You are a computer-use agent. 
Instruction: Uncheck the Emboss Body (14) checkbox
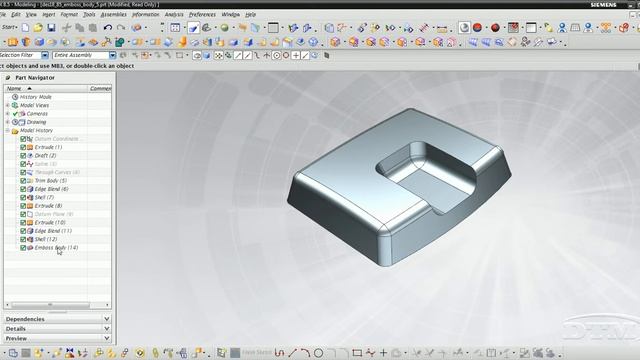coord(23,248)
